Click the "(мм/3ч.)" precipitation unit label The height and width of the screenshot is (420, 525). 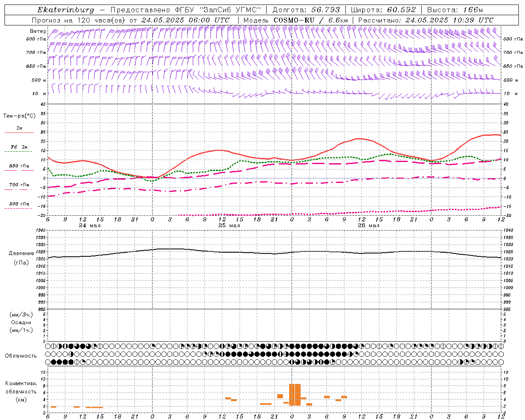21,315
